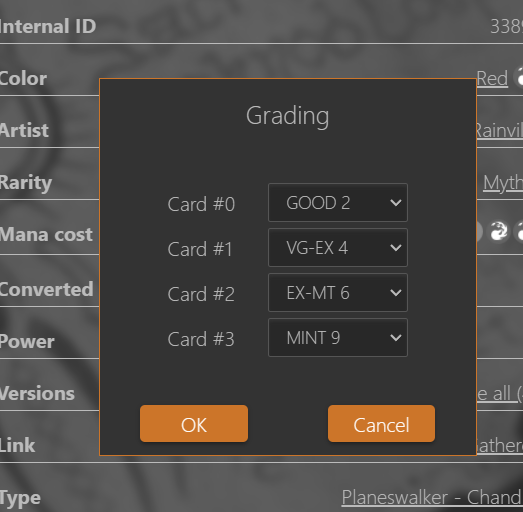The image size is (523, 512).
Task: Click the Card #3 label
Action: click(201, 339)
